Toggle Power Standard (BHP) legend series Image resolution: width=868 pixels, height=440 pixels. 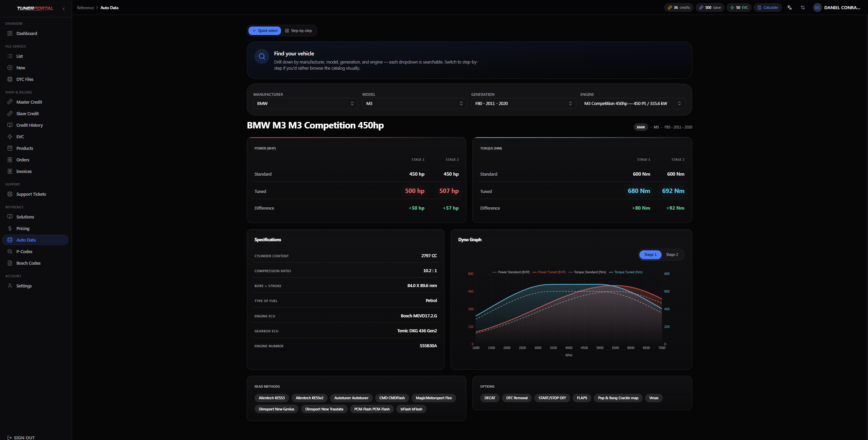(511, 272)
